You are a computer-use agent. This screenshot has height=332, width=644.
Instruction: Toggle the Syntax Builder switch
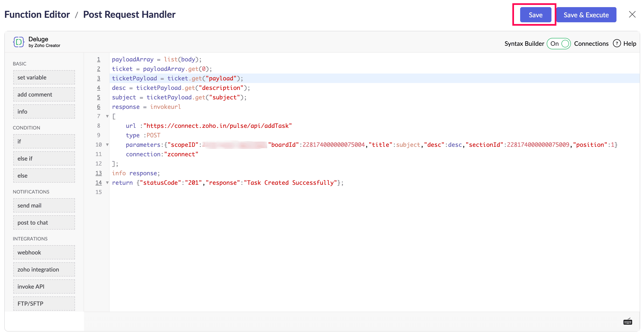pyautogui.click(x=559, y=44)
